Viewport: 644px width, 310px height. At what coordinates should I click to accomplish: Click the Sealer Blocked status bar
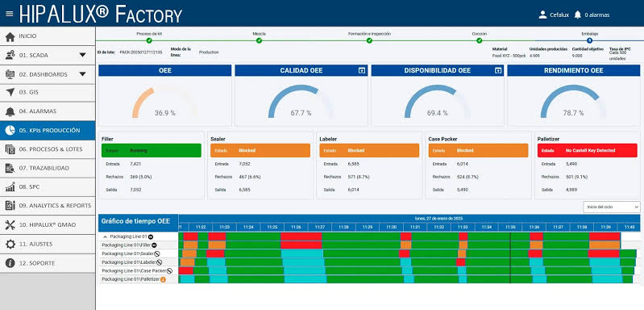pos(260,150)
